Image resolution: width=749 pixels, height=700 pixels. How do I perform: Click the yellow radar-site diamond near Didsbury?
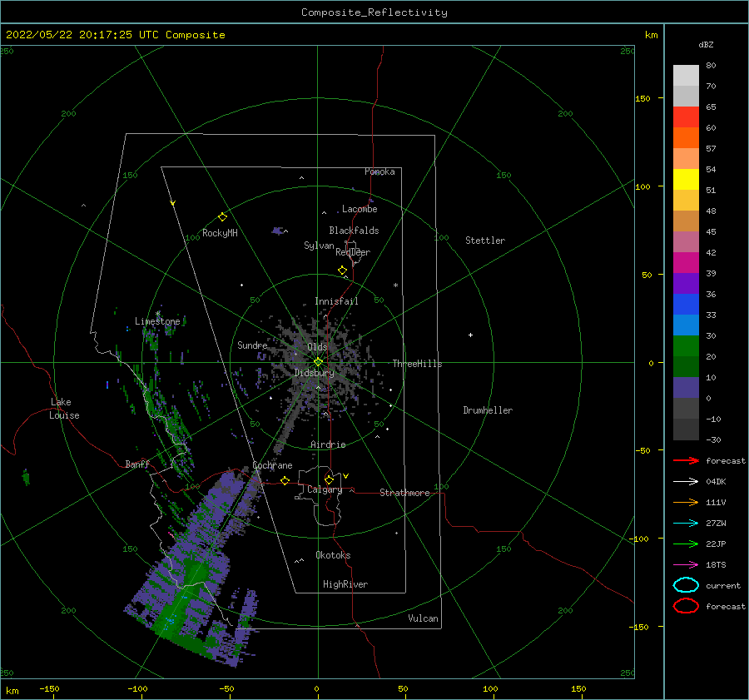318,362
